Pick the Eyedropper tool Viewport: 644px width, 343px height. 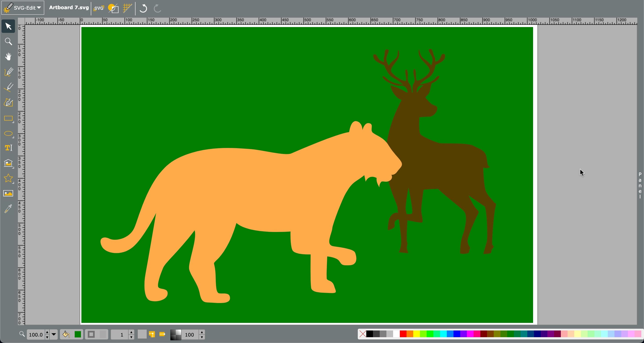point(8,209)
